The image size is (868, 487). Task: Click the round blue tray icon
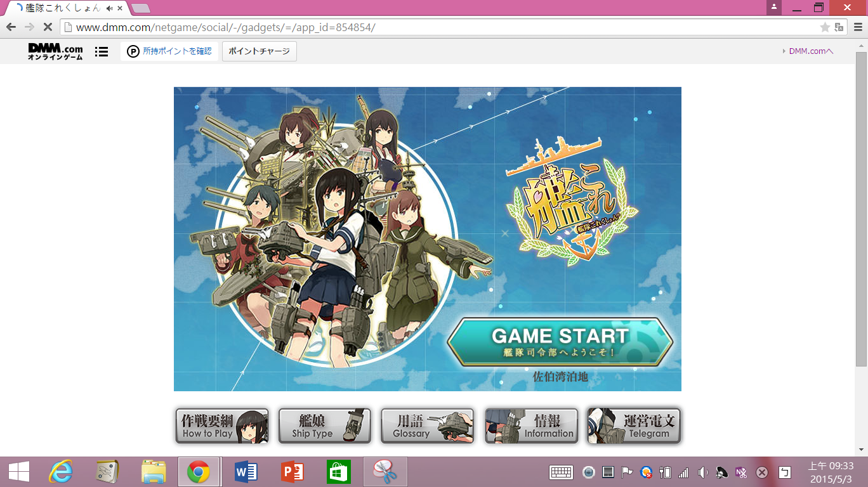(x=588, y=472)
